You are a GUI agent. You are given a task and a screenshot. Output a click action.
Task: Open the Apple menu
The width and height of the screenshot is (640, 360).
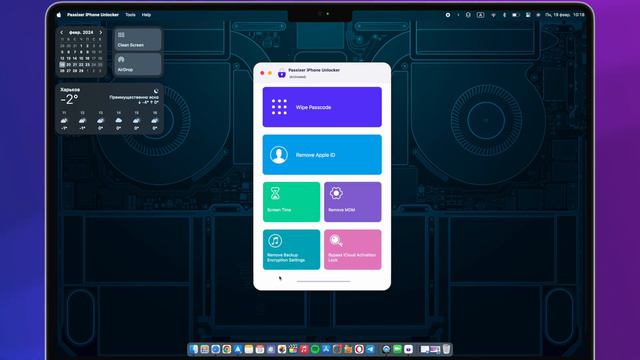click(59, 15)
